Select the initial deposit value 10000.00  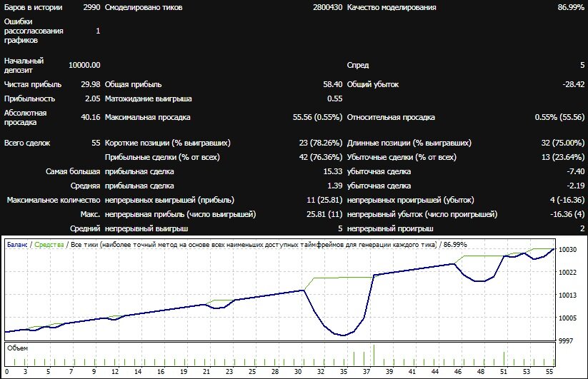tap(84, 65)
